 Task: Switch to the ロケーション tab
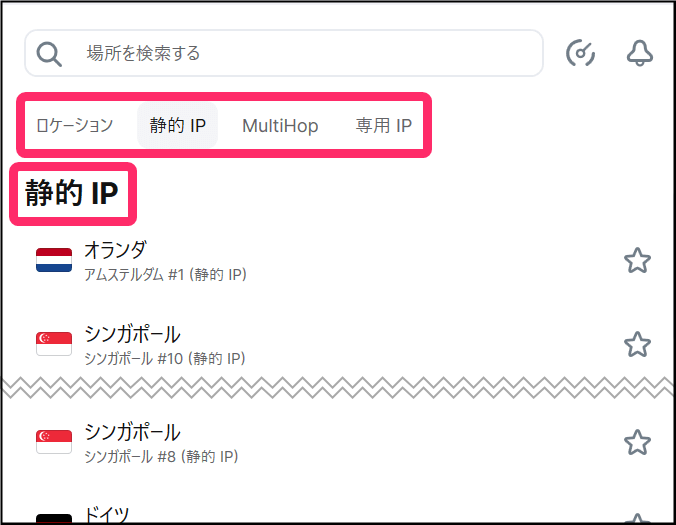point(75,125)
